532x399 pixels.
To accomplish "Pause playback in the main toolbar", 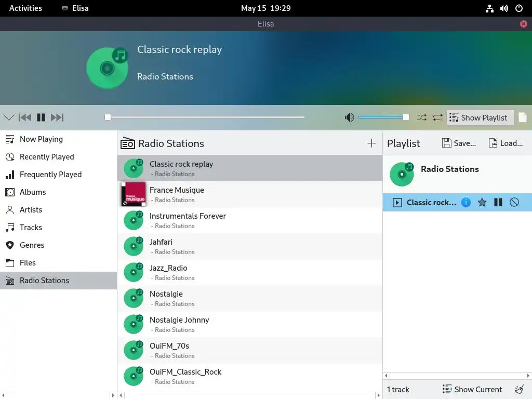I will (41, 117).
